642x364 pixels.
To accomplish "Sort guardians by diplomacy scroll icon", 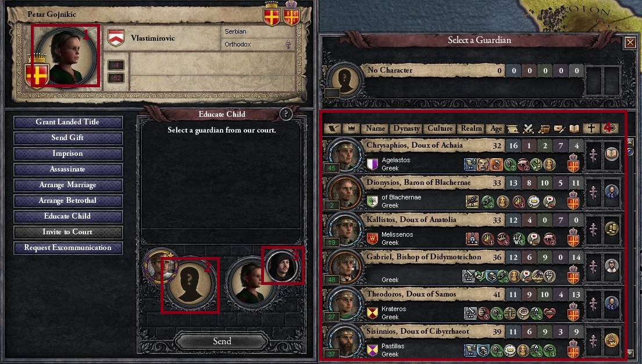I will tap(512, 129).
